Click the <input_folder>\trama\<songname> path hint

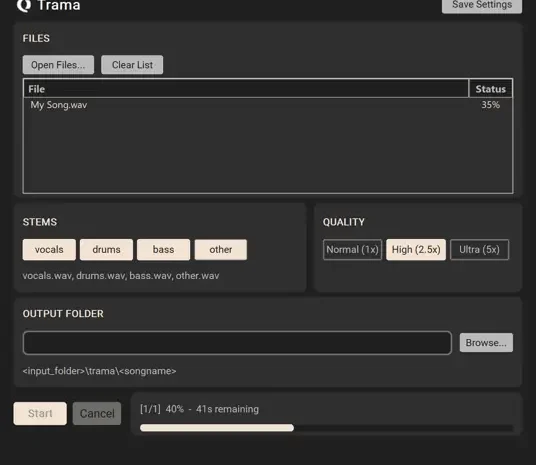pyautogui.click(x=99, y=371)
